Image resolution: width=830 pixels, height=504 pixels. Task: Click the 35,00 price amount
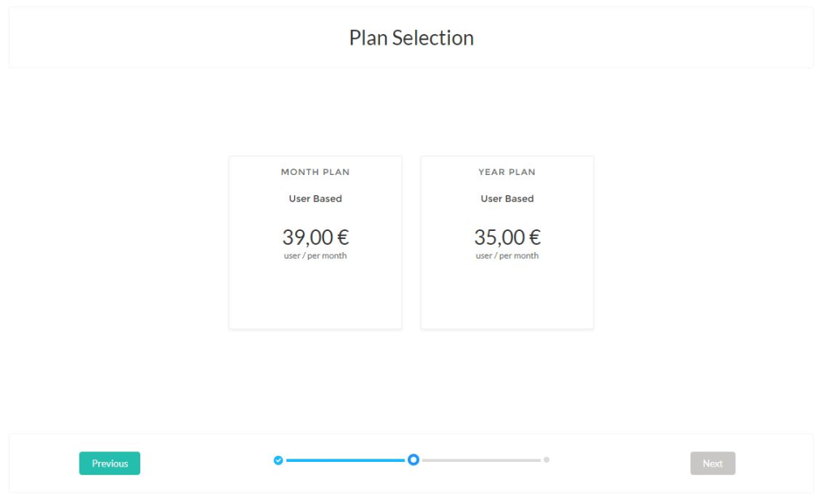499,237
